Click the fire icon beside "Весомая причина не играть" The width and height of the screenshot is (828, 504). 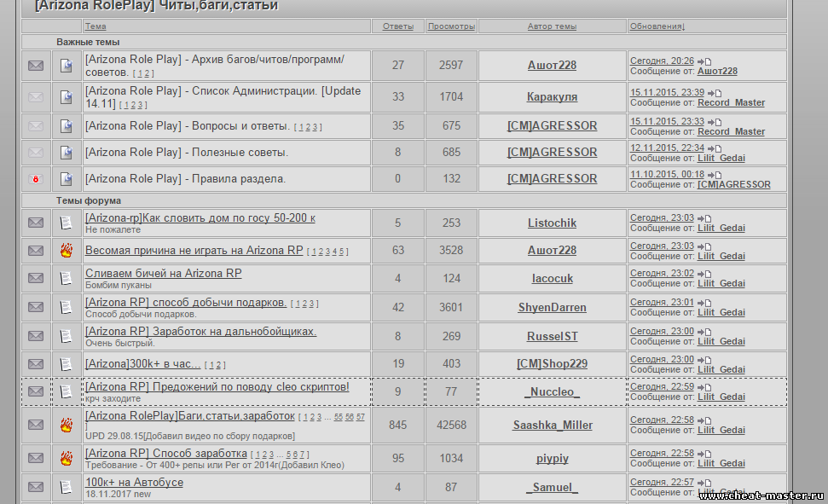[x=66, y=251]
